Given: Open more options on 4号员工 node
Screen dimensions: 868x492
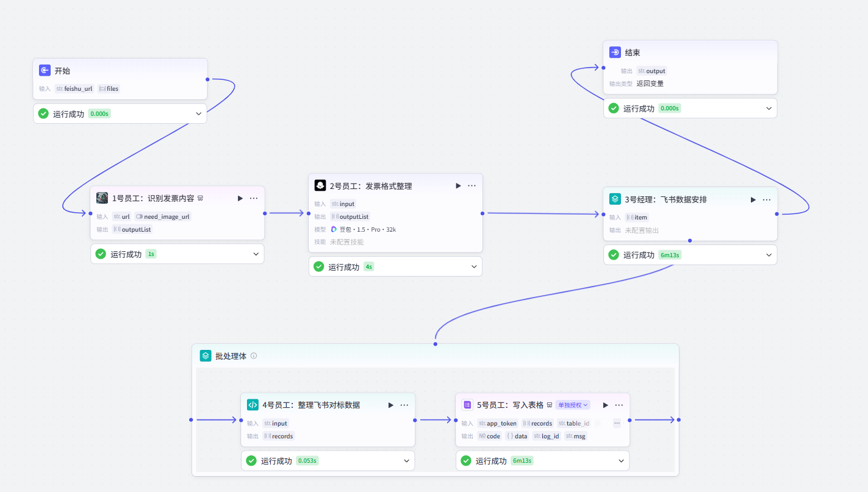Looking at the screenshot, I should (x=404, y=405).
